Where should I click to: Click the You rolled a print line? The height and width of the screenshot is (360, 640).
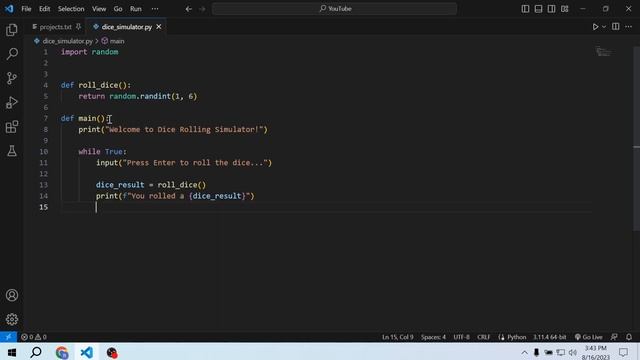tap(175, 196)
